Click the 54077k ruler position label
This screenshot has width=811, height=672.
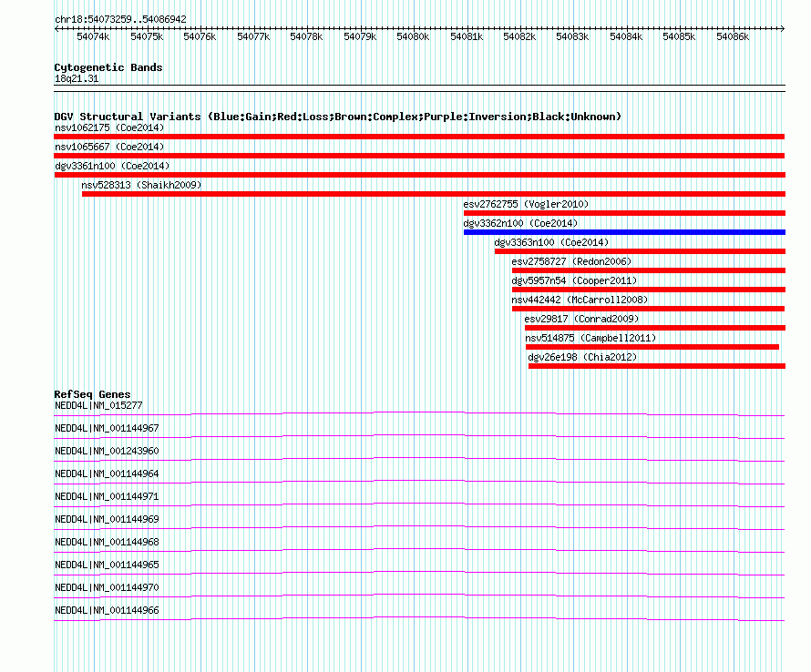tap(253, 36)
